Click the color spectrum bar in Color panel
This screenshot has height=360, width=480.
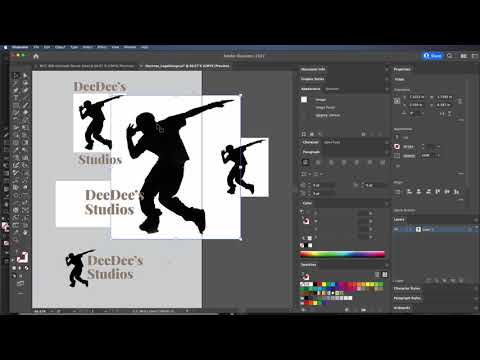click(x=342, y=254)
